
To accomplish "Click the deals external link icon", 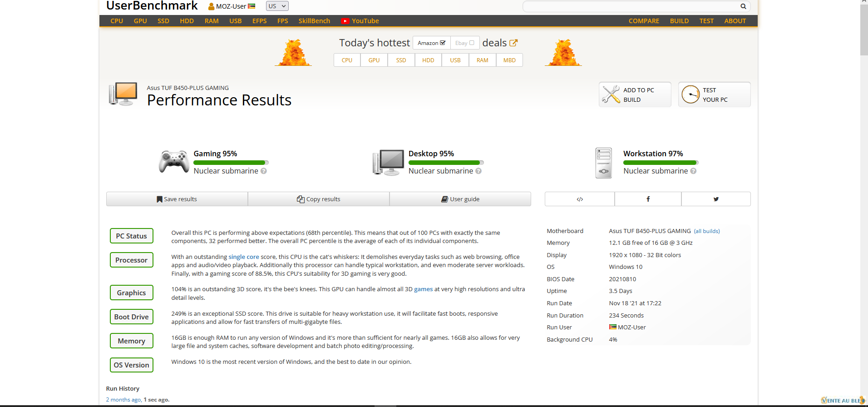I will click(513, 43).
